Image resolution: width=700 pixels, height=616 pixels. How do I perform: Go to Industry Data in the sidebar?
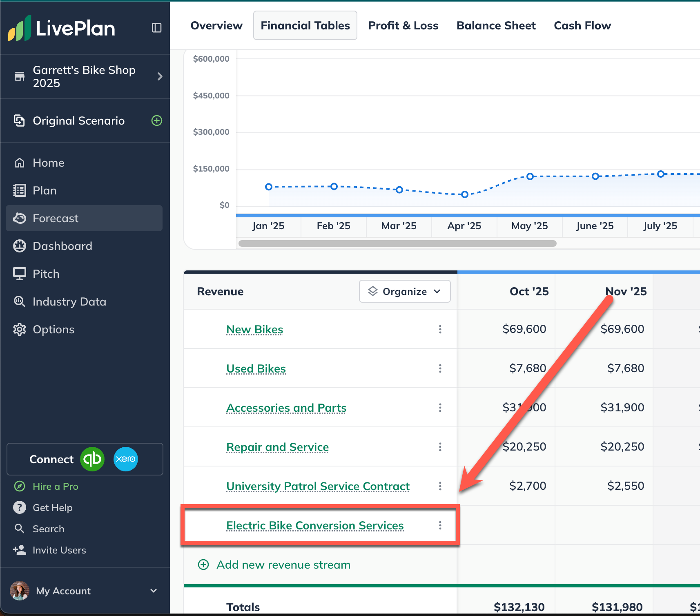(x=69, y=301)
